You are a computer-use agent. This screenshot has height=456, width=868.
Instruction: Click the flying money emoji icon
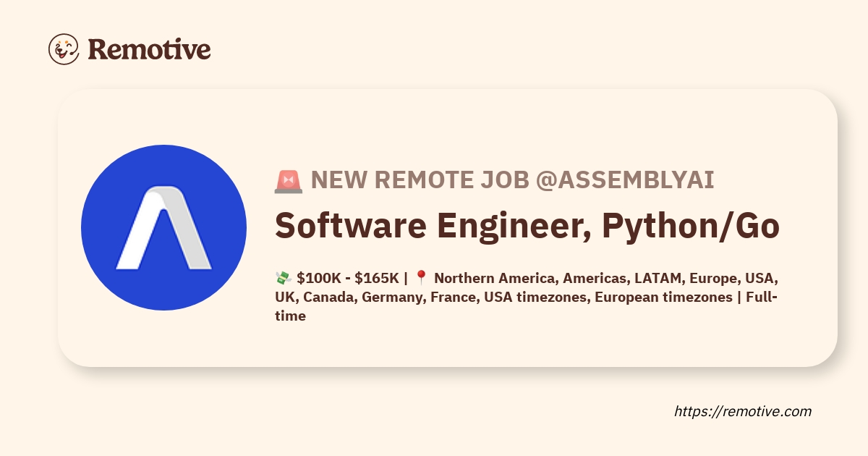click(x=283, y=279)
